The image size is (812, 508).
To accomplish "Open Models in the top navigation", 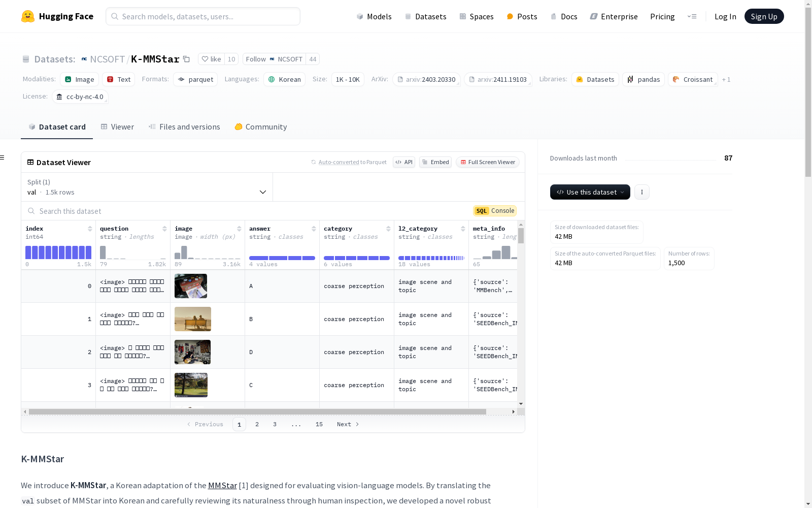I will point(374,16).
